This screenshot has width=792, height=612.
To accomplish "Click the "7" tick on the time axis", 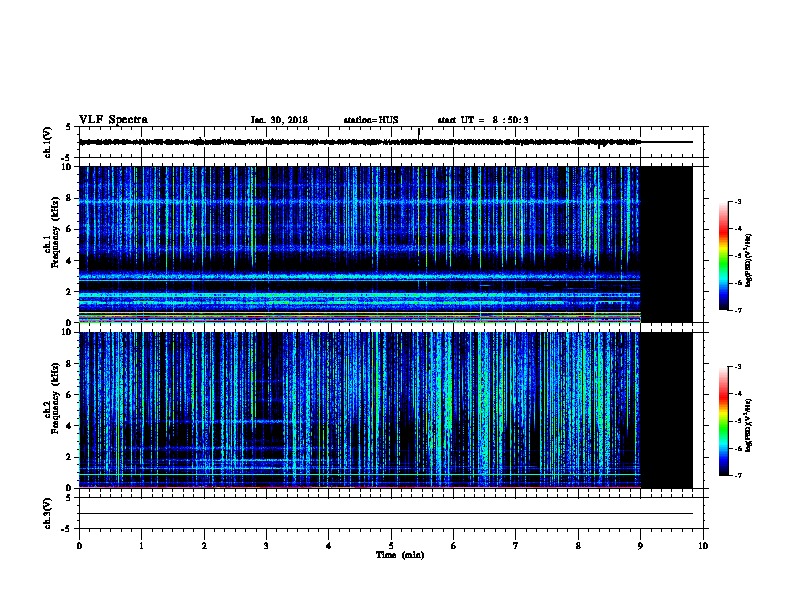I will [516, 546].
